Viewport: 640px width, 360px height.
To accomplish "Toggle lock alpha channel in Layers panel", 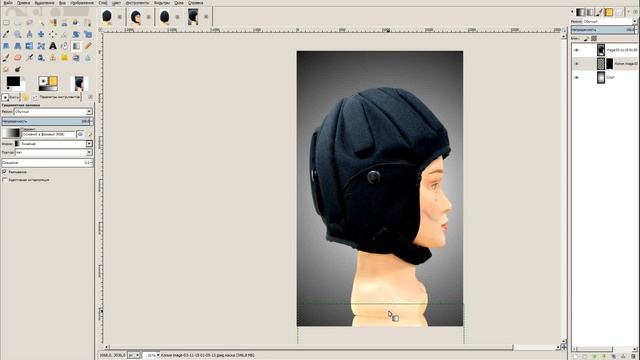I will (594, 38).
